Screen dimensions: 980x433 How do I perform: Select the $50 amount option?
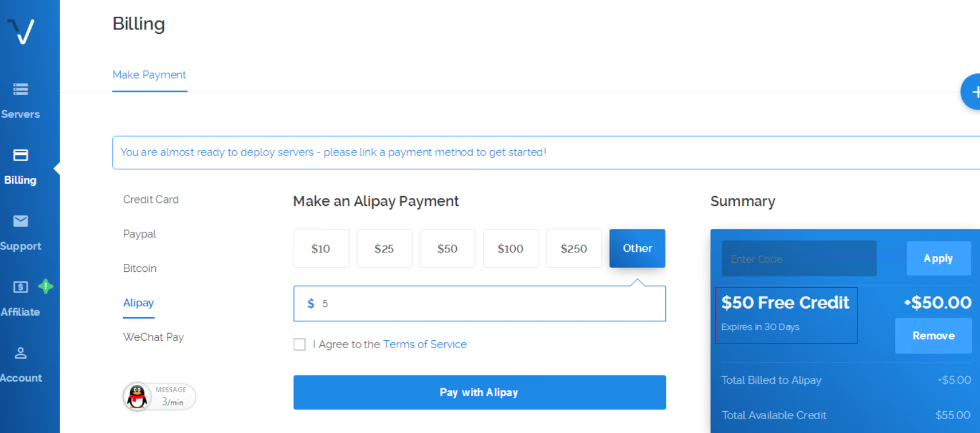447,248
